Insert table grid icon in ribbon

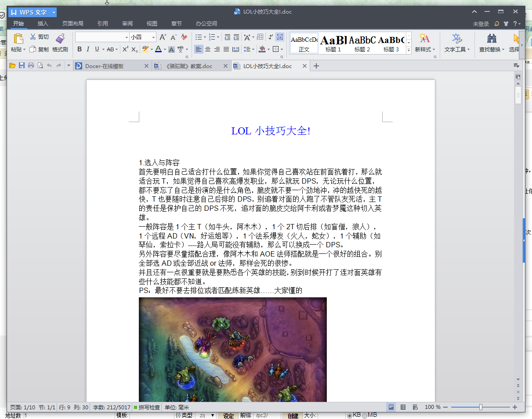tap(260, 37)
